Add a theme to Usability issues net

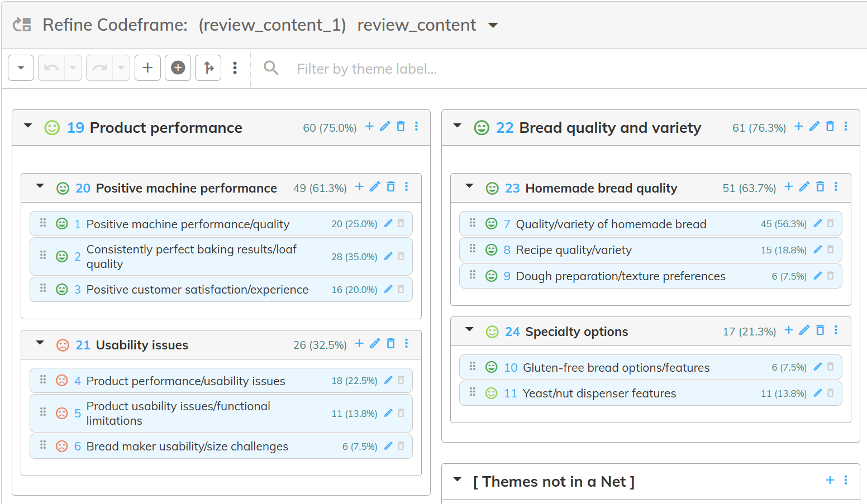pos(359,344)
